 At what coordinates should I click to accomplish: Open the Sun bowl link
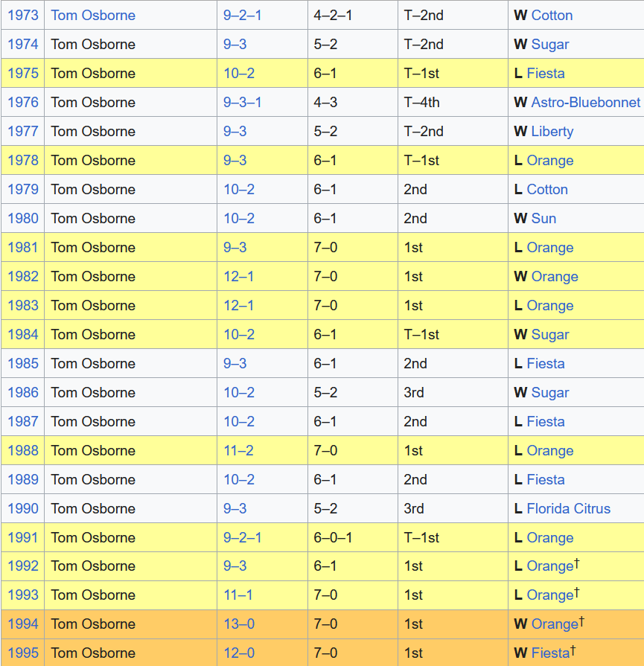tap(543, 219)
